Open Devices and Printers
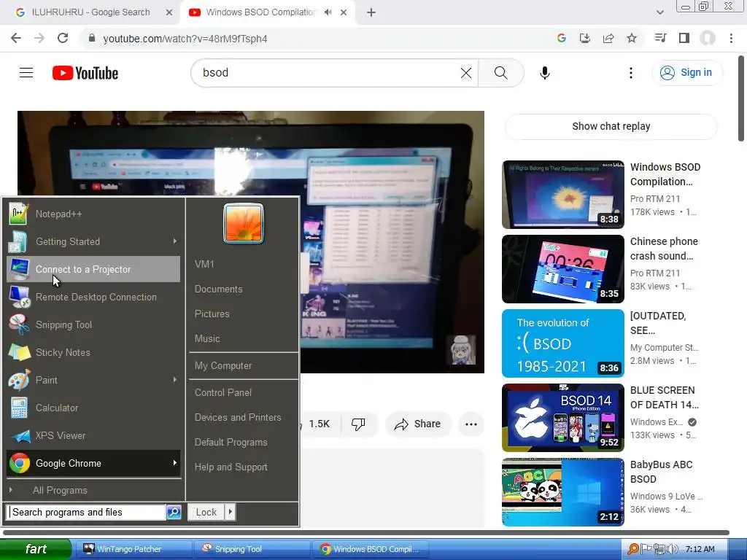Image resolution: width=747 pixels, height=560 pixels. click(238, 417)
